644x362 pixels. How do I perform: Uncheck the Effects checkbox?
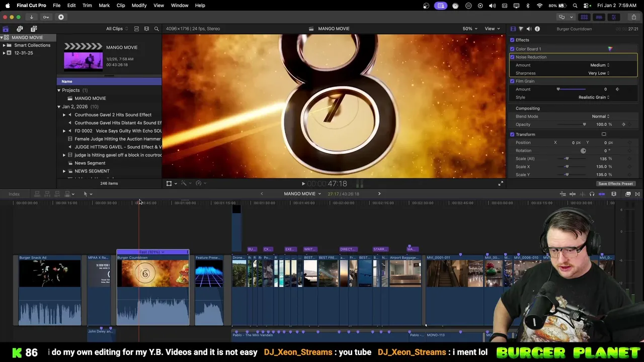pos(512,40)
